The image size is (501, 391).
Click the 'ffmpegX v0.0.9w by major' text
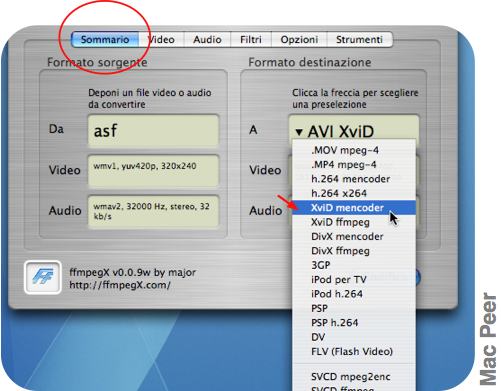[x=132, y=272]
